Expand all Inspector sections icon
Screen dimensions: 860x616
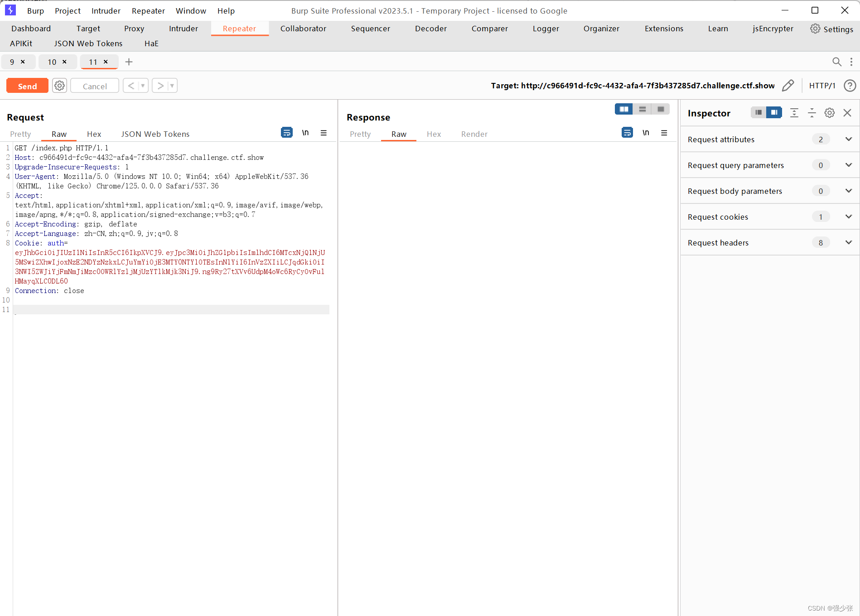point(794,113)
